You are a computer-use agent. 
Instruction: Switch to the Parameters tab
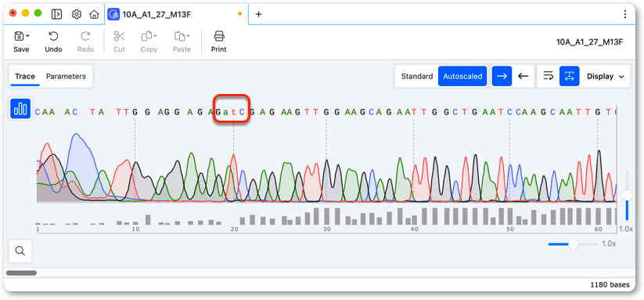click(x=66, y=76)
